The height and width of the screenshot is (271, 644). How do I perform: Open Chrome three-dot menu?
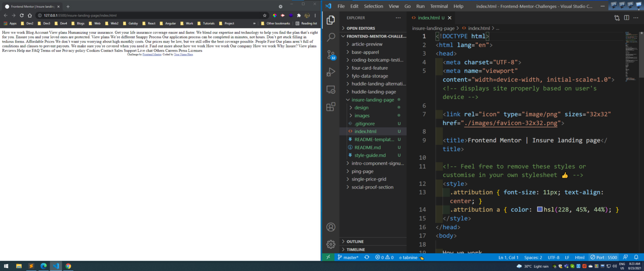pyautogui.click(x=315, y=15)
